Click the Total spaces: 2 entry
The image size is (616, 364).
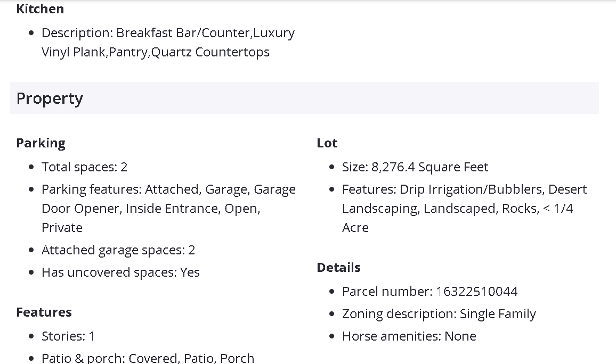pos(84,167)
